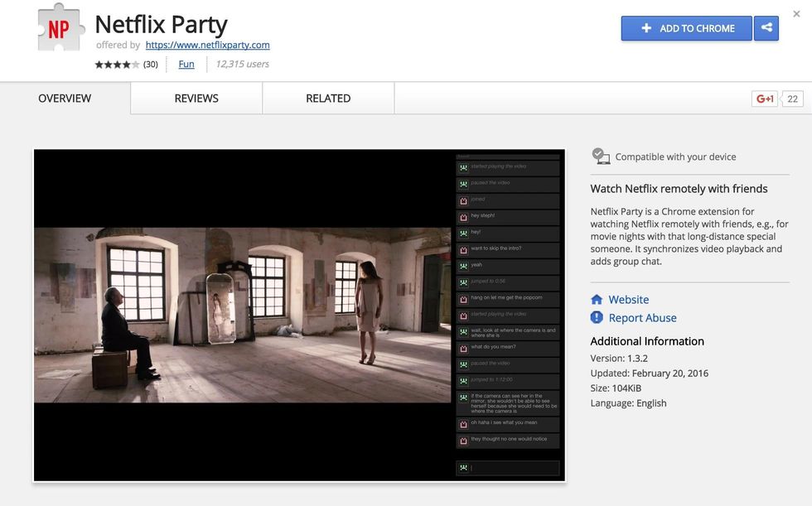Open the Fun category link
The width and height of the screenshot is (812, 506).
[186, 65]
